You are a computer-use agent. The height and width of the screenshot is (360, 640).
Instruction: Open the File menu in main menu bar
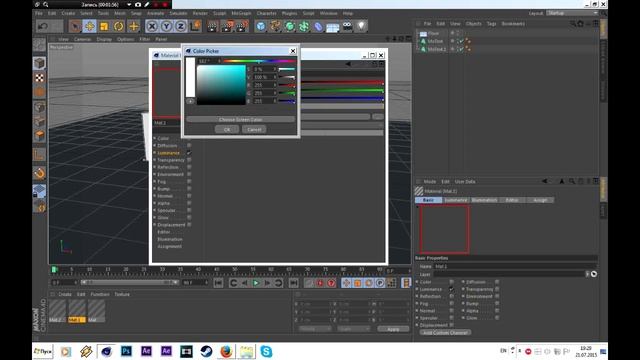[39, 13]
